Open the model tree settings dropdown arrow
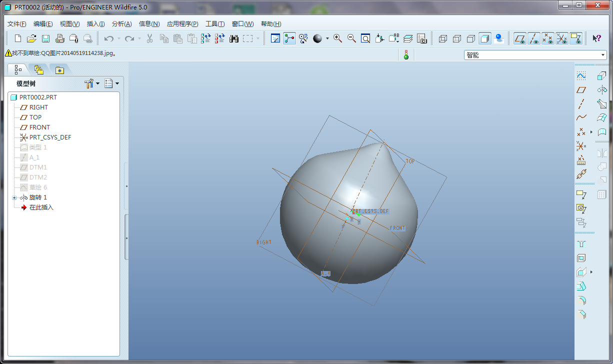613x364 pixels. [98, 83]
